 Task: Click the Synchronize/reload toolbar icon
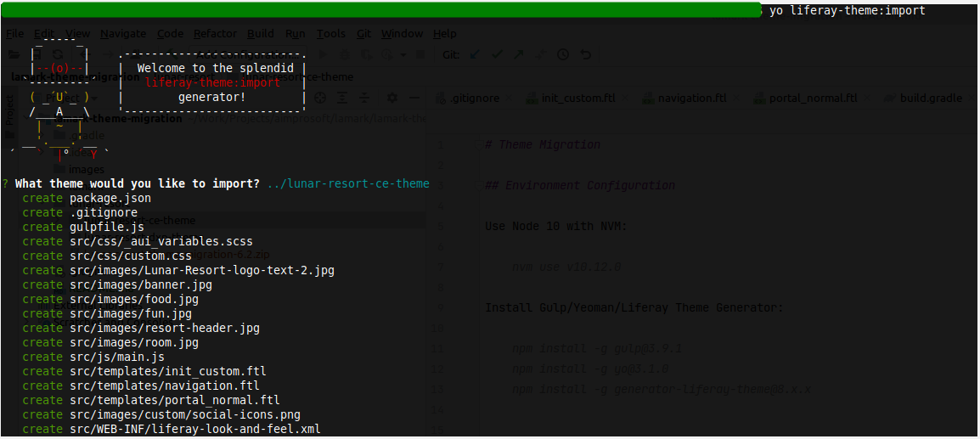(x=58, y=54)
